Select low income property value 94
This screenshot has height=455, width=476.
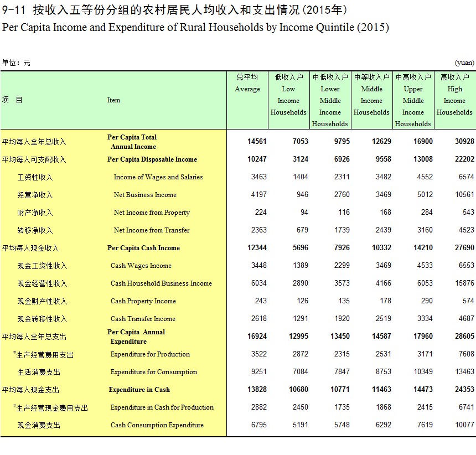tap(304, 212)
